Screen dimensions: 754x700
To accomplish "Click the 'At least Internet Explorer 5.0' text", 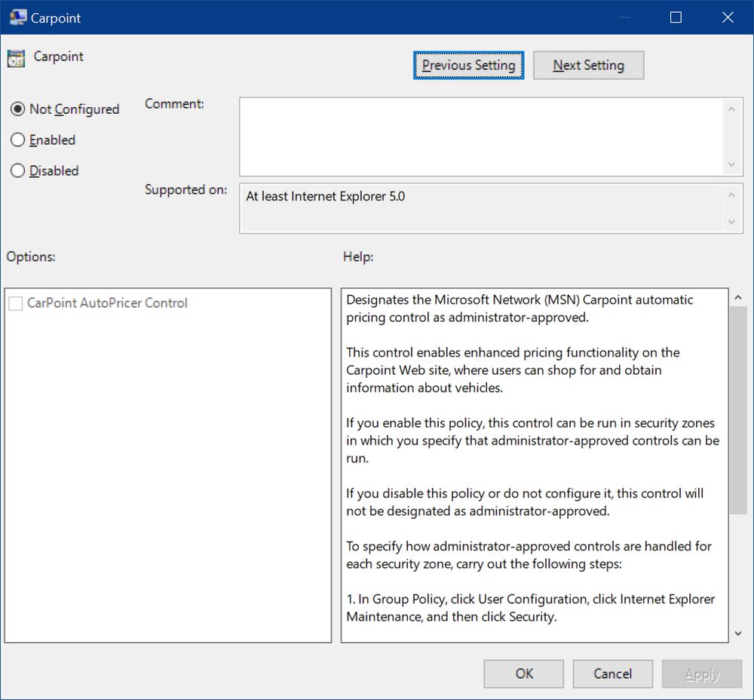I will pos(326,196).
